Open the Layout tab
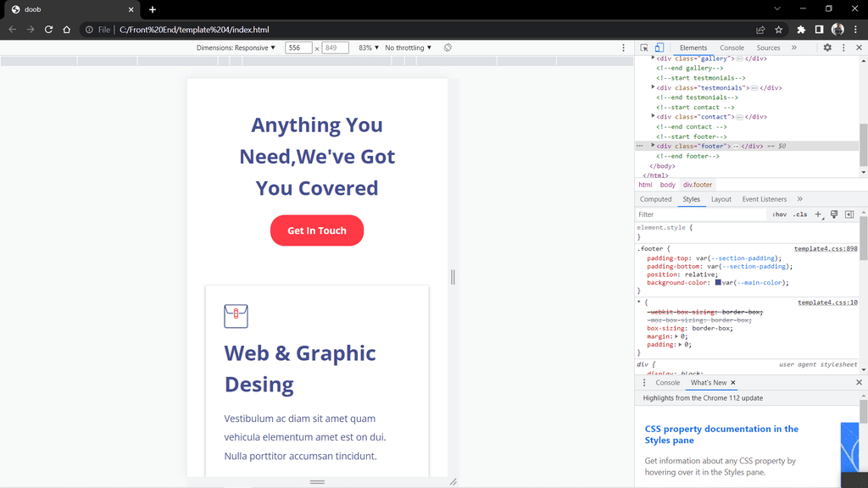This screenshot has height=488, width=868. [721, 199]
